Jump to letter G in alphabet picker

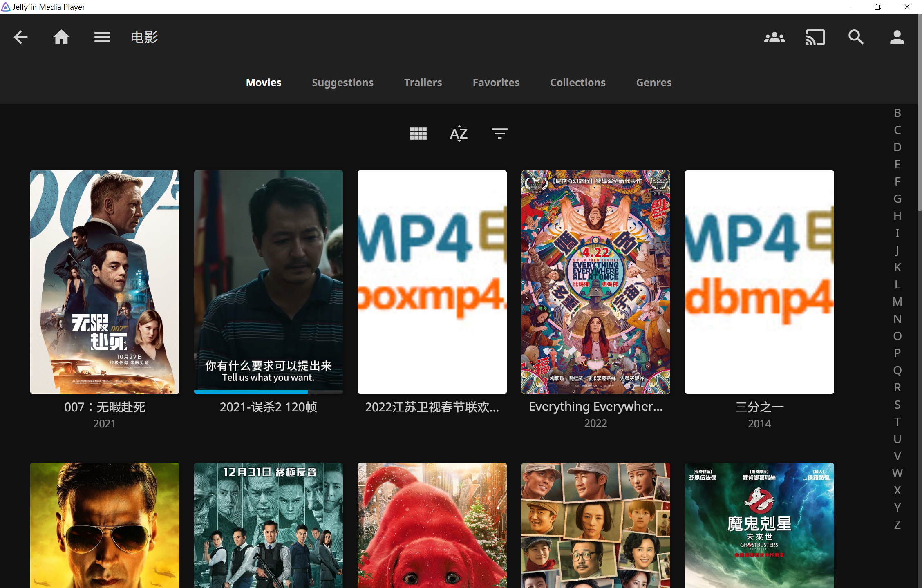coord(897,199)
